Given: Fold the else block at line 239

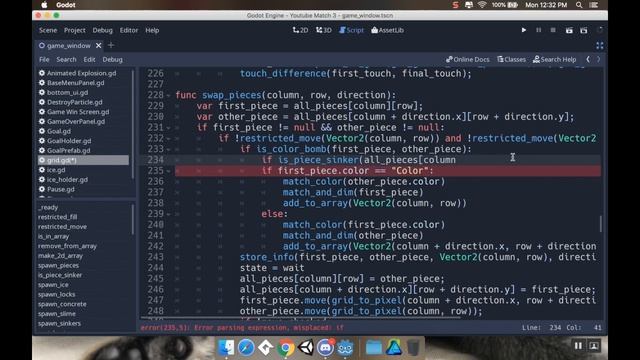Looking at the screenshot, I should [169, 214].
